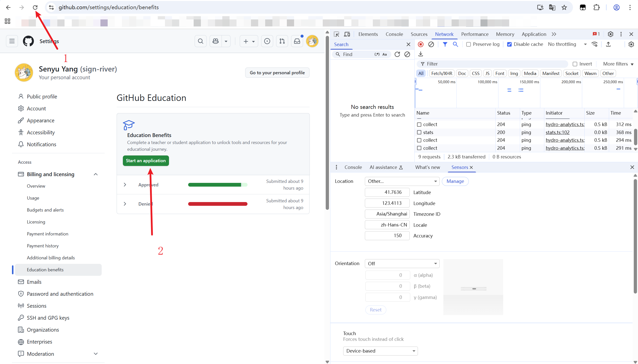Enable the Preserve log checkbox
The image size is (638, 364).
[x=469, y=44]
